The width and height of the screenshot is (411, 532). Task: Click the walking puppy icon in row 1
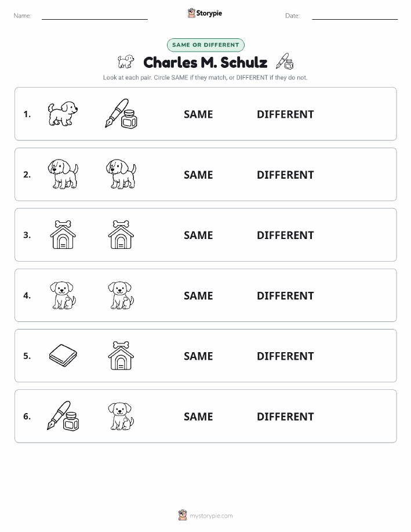point(63,114)
